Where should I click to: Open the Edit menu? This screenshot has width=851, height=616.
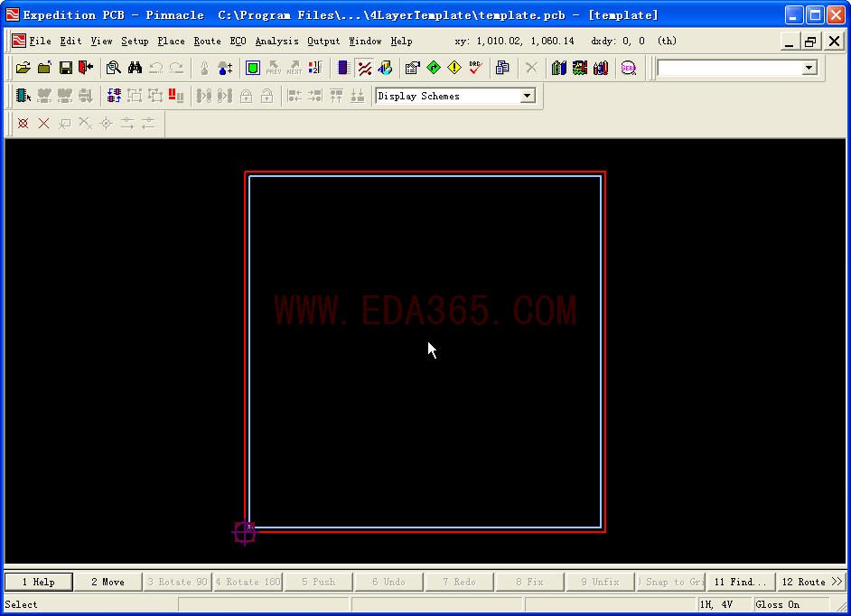tap(70, 42)
